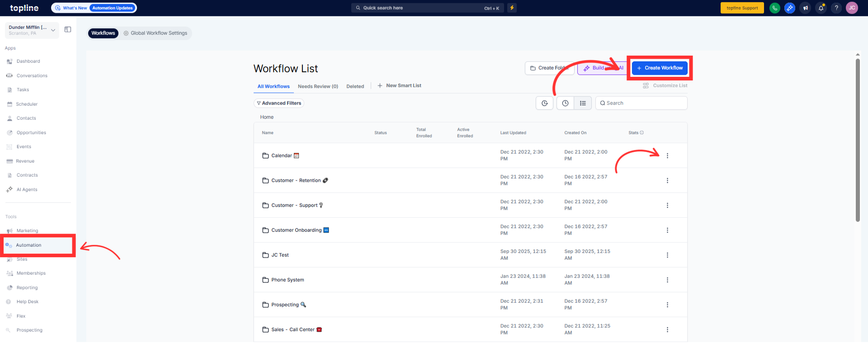Click the clock history view icon
Viewport: 868px width, 343px height.
tap(565, 103)
